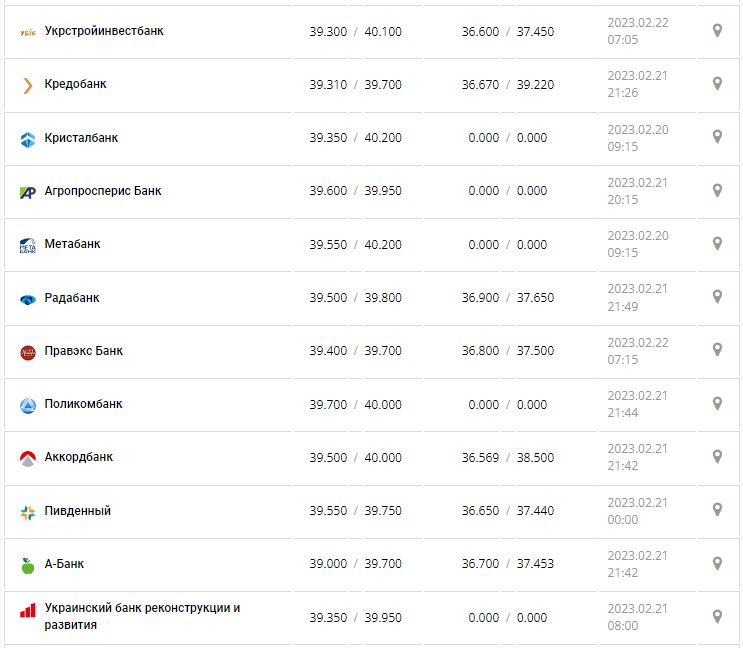Open Украинский банк реконструкции и развития link
This screenshot has width=743, height=648.
[x=142, y=616]
